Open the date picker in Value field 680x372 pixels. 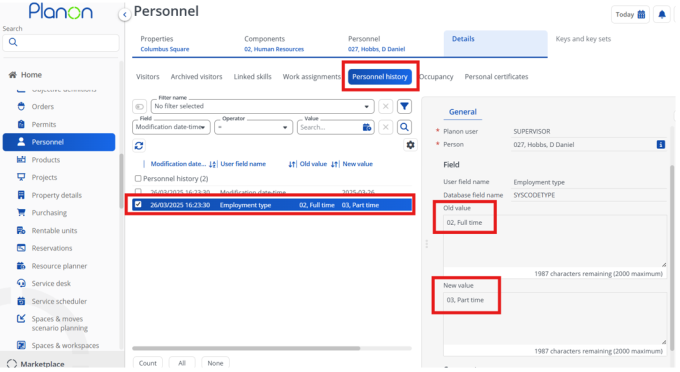coord(367,127)
